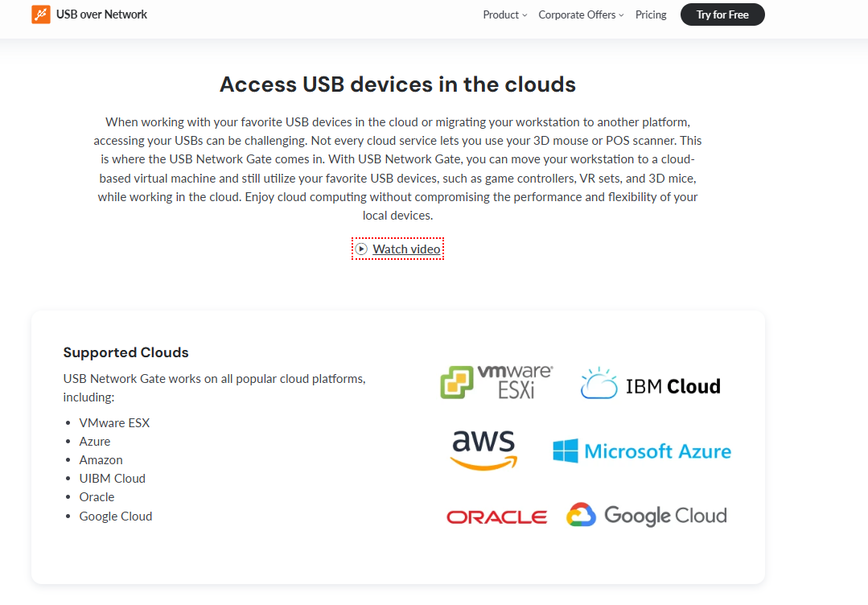Click the UIBM Cloud list item
This screenshot has height=605, width=868.
112,478
